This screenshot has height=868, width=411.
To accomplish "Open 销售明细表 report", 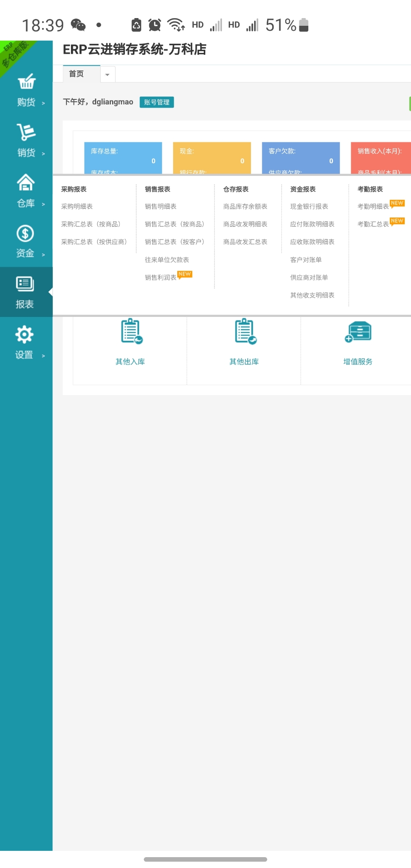I will pos(161,207).
